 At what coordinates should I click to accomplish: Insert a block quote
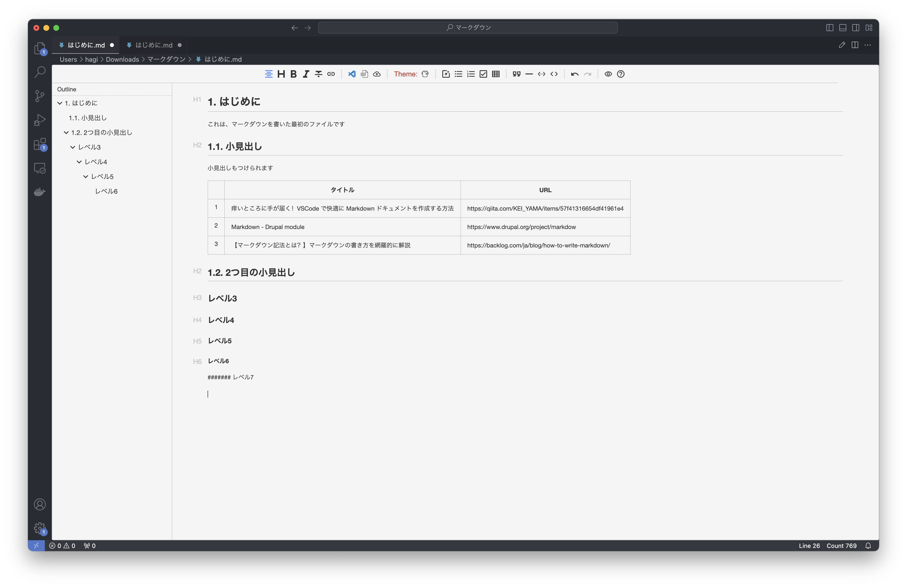click(517, 74)
